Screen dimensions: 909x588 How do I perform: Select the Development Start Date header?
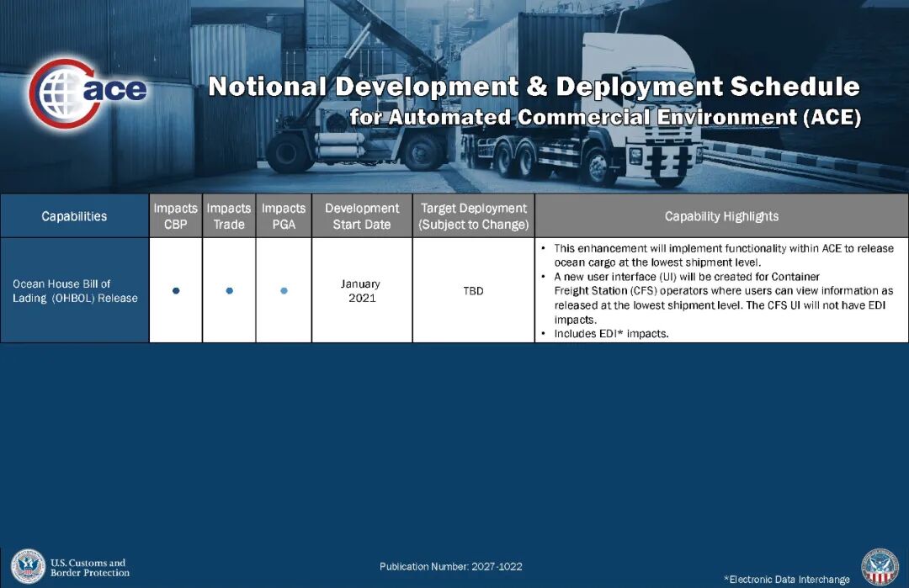[362, 216]
